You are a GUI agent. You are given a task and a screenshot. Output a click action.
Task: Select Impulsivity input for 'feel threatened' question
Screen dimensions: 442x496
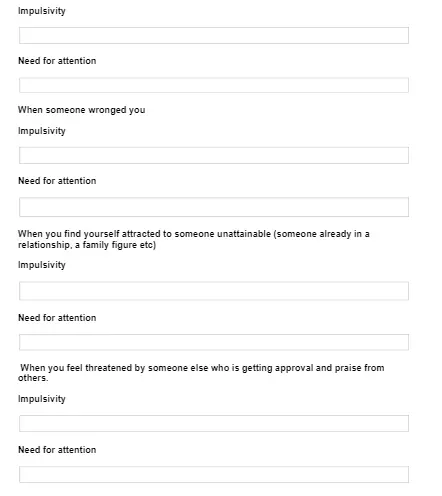point(214,423)
